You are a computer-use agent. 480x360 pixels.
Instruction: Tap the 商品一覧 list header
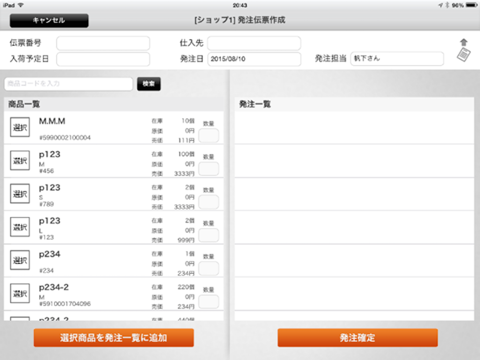[24, 104]
